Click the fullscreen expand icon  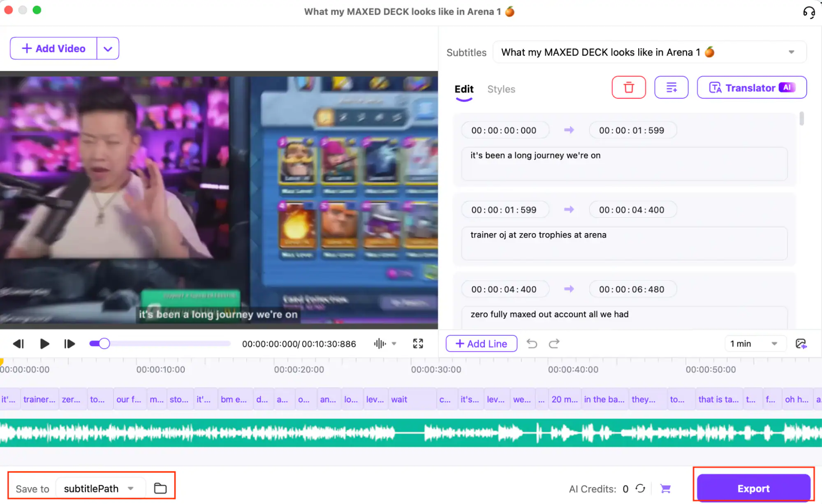click(419, 343)
